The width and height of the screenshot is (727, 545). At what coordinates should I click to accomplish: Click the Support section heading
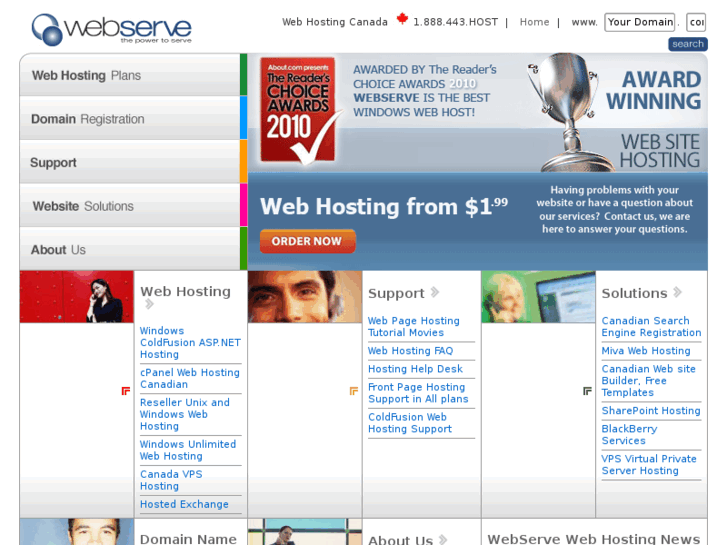click(396, 293)
